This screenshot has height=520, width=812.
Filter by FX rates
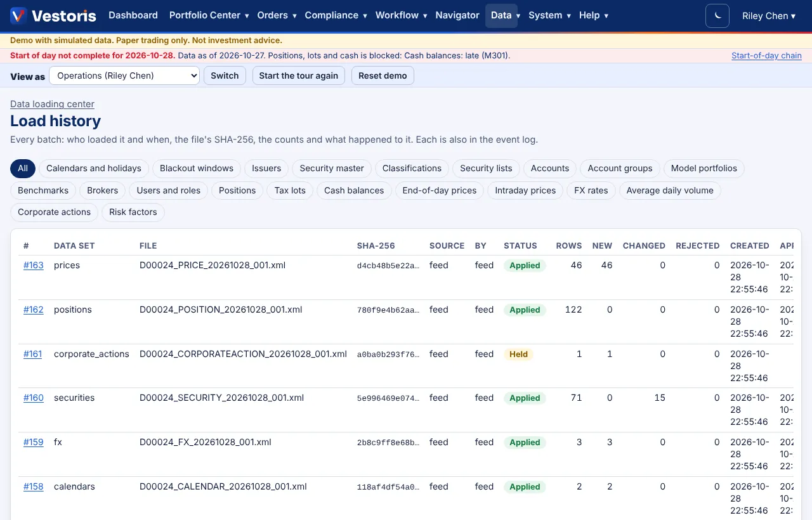(591, 190)
